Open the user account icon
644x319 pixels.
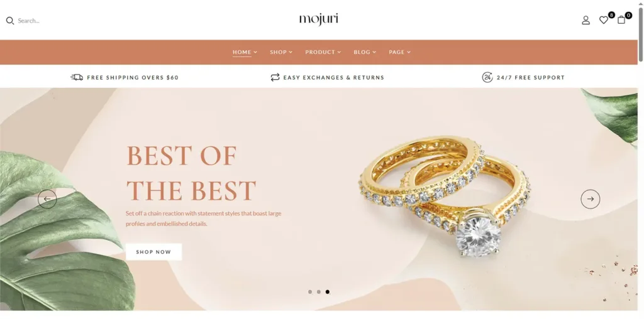coord(586,20)
